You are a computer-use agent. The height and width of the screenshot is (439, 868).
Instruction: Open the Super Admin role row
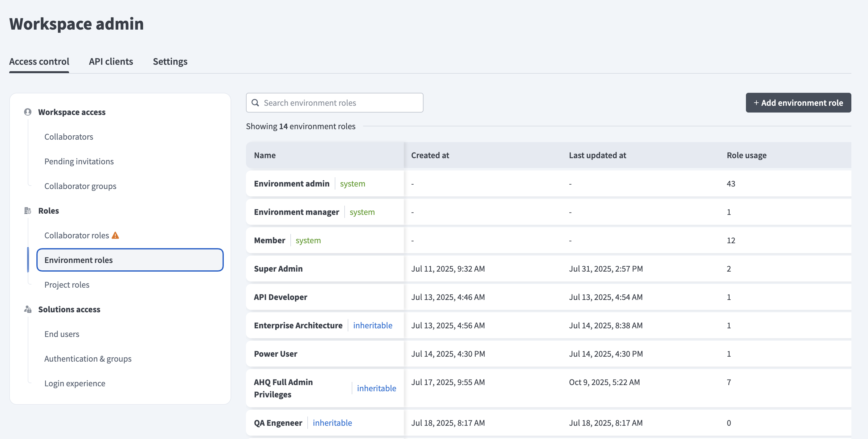pyautogui.click(x=278, y=269)
